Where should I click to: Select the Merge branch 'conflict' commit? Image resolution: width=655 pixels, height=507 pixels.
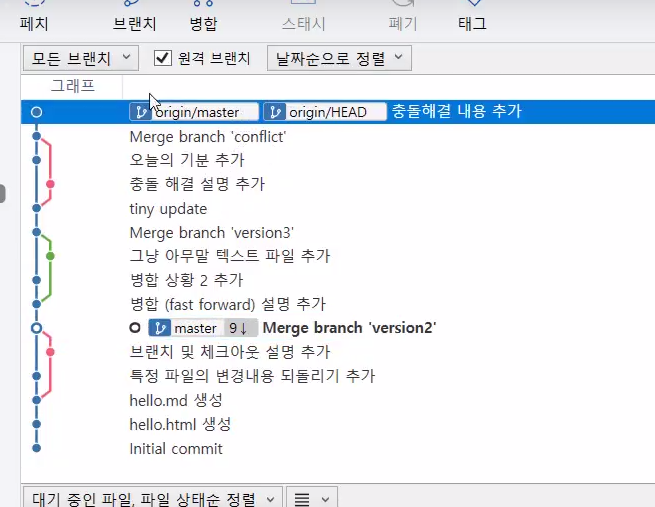coord(208,137)
